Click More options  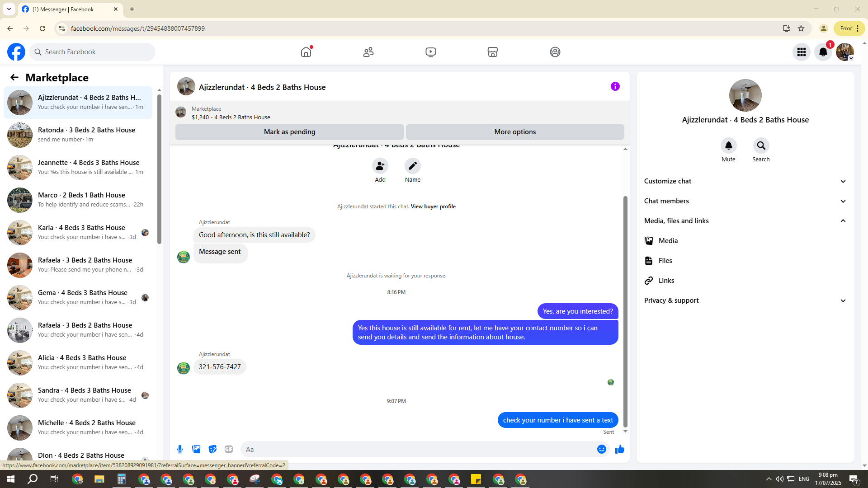pyautogui.click(x=515, y=132)
